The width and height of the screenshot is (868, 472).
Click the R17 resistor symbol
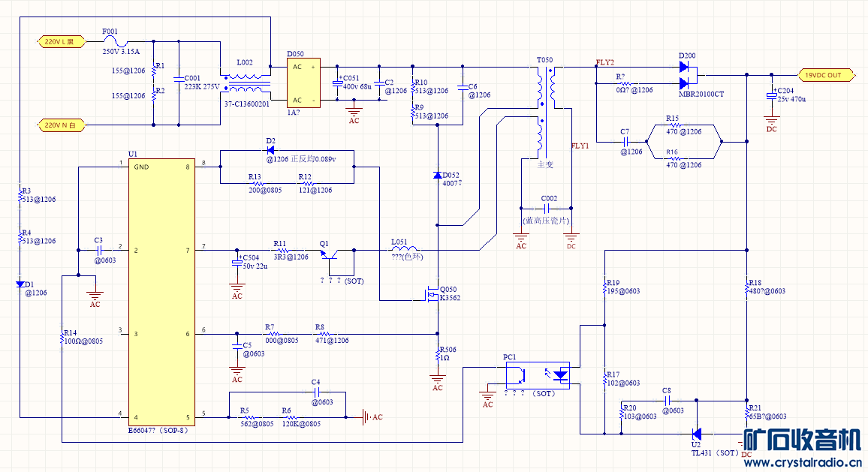604,379
